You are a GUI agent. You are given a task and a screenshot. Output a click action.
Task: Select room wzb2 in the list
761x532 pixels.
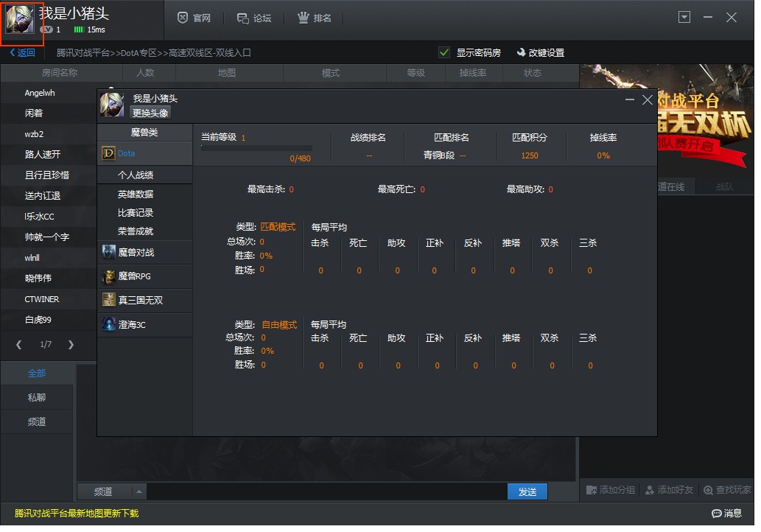(x=34, y=134)
